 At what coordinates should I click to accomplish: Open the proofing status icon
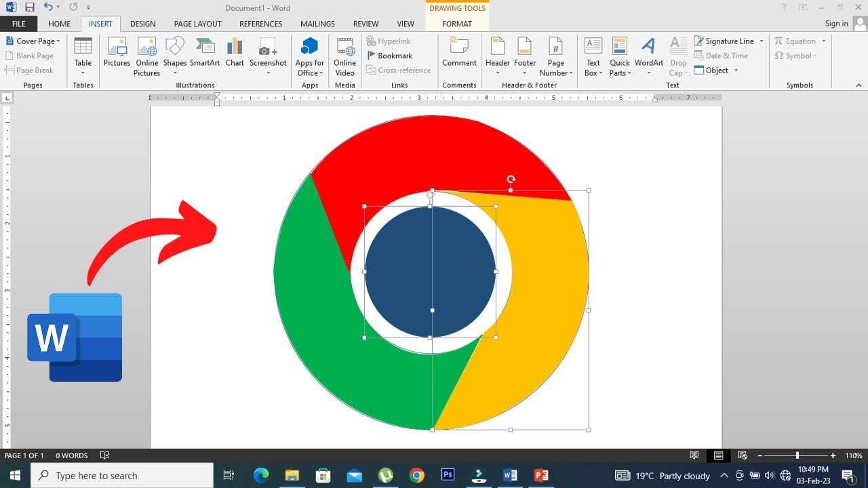(x=104, y=455)
